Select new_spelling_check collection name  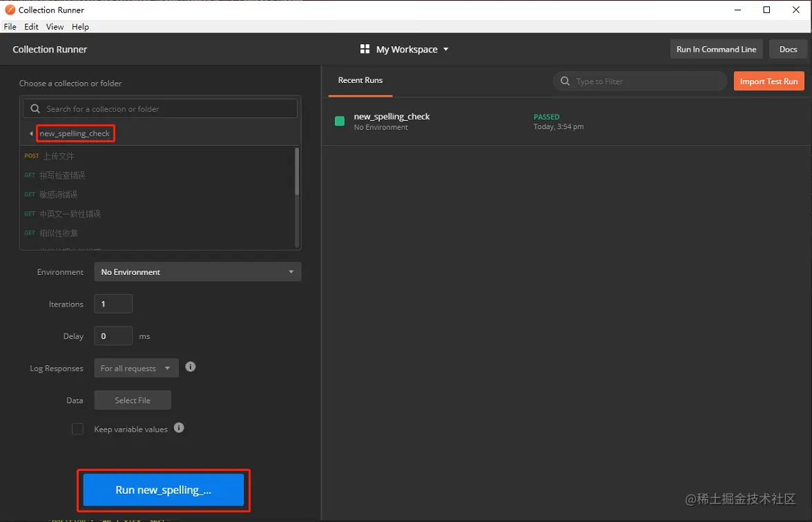(75, 134)
